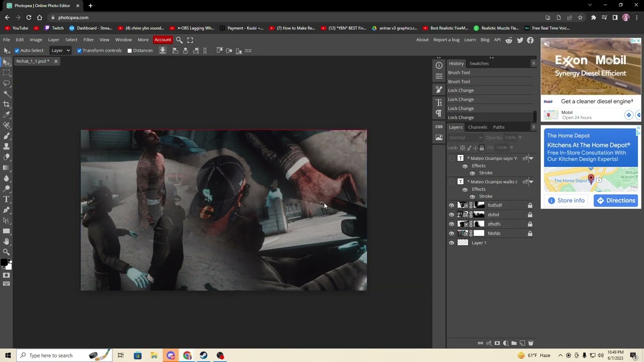Select the Rectangle Select tool

[x=7, y=72]
